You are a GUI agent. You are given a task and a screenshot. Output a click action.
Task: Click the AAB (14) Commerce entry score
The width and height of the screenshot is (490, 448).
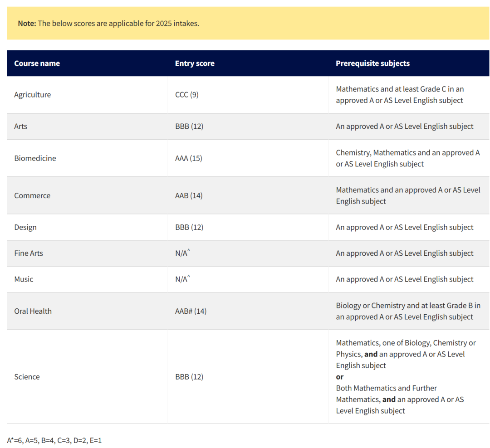188,196
